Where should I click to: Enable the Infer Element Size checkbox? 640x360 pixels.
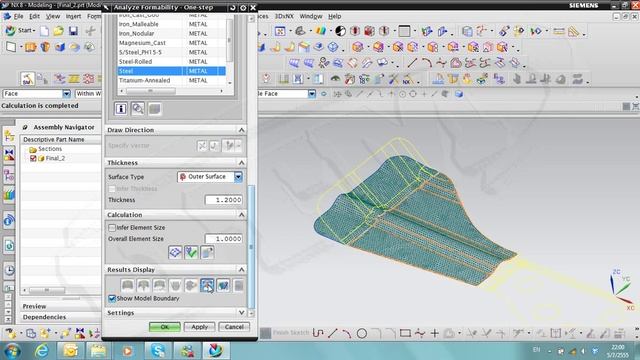pos(112,228)
